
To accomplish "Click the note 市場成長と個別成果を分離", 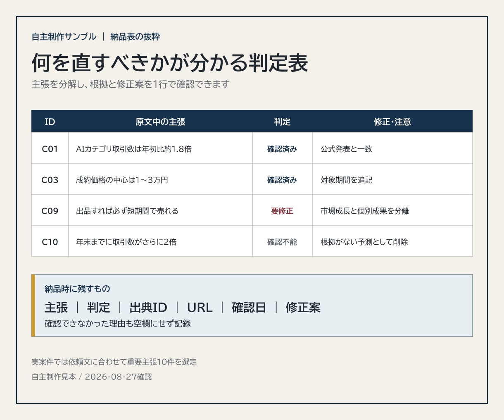I will (365, 211).
